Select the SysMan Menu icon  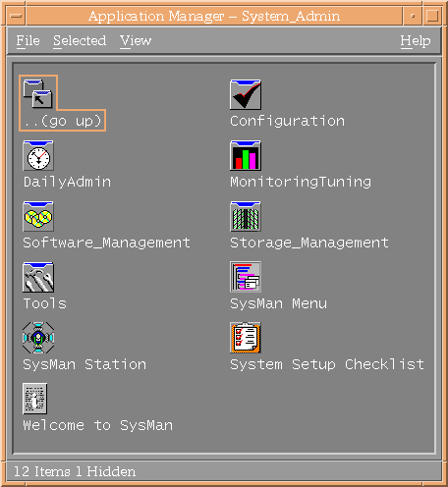[246, 277]
